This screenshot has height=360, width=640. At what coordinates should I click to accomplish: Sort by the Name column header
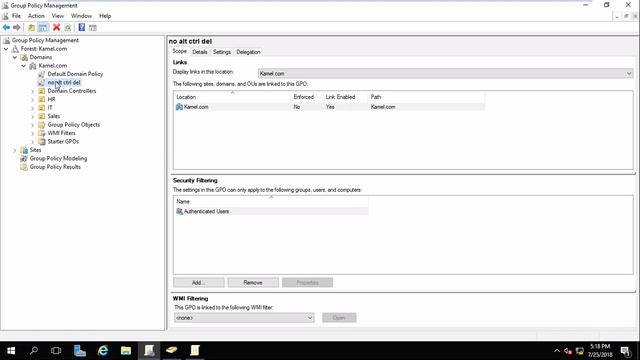[271, 202]
